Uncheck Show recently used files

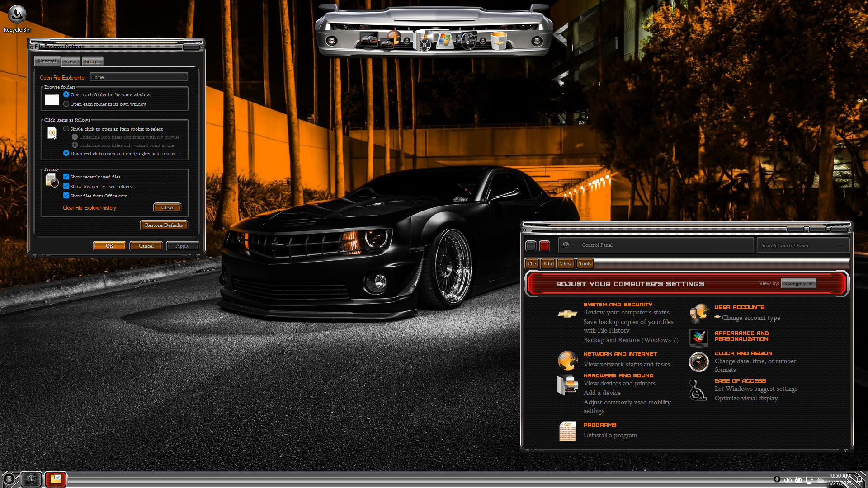pyautogui.click(x=66, y=177)
